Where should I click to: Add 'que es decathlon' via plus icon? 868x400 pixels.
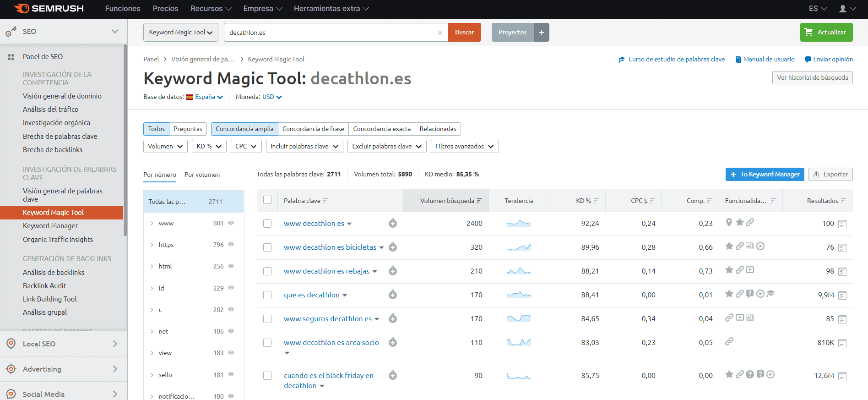(393, 295)
